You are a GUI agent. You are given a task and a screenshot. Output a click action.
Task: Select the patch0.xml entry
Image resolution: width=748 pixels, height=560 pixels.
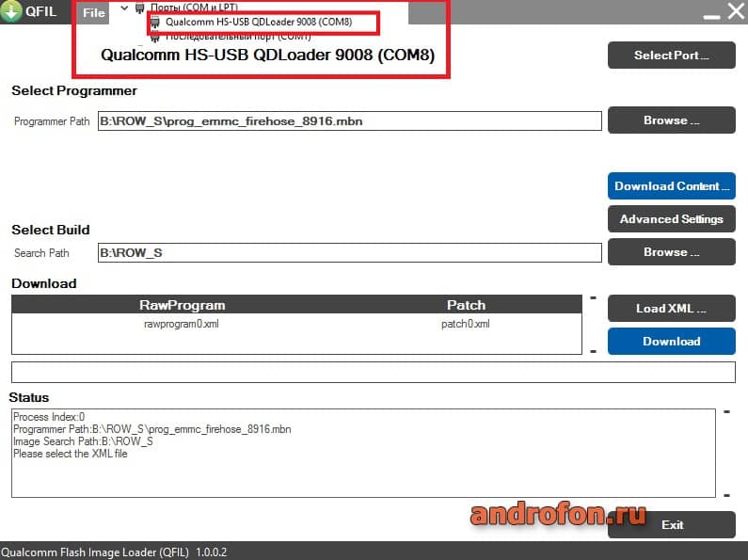[x=465, y=324]
